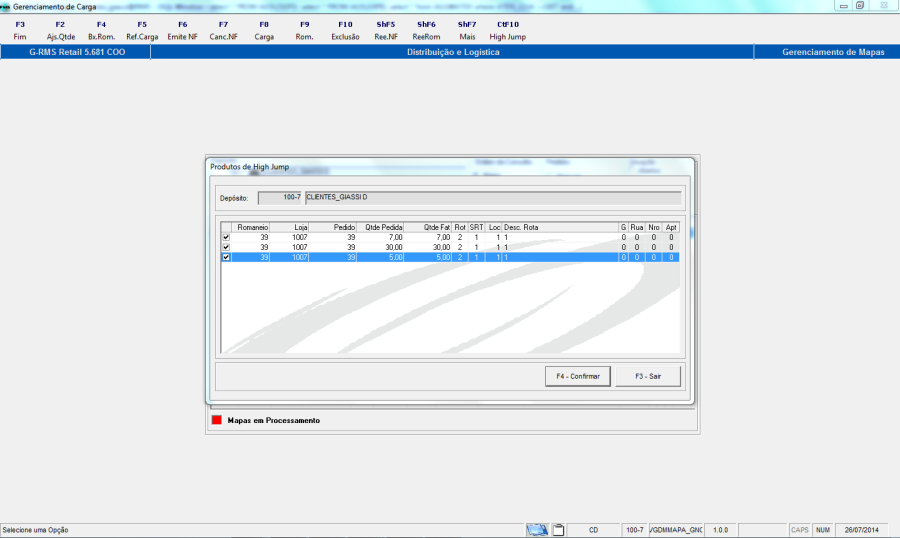Click the Loja column header

[289, 227]
